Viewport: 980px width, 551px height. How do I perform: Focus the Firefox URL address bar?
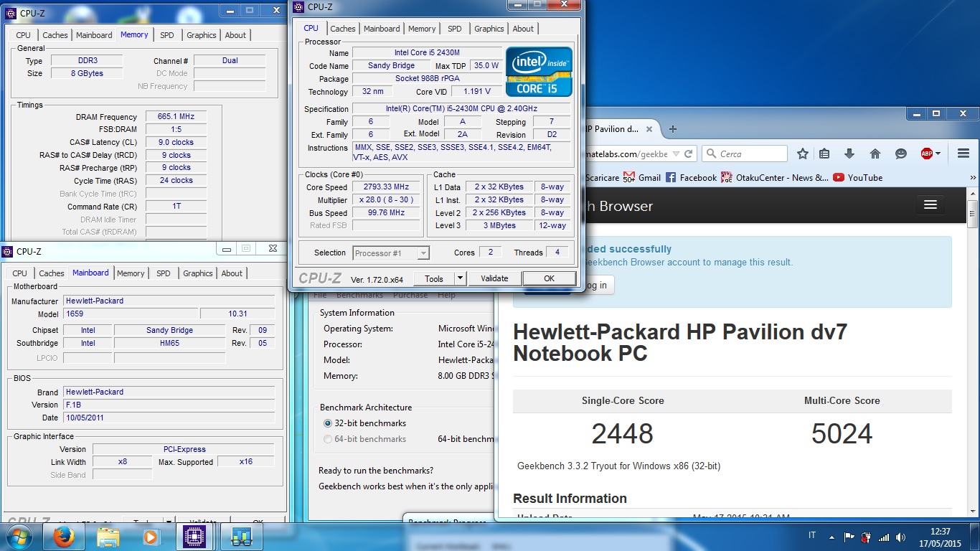(x=626, y=154)
